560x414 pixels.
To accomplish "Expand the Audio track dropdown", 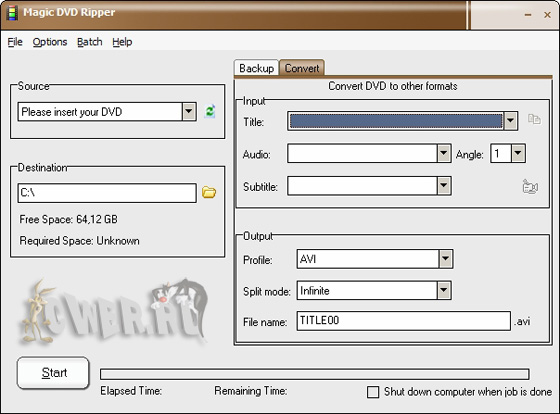I will click(444, 153).
